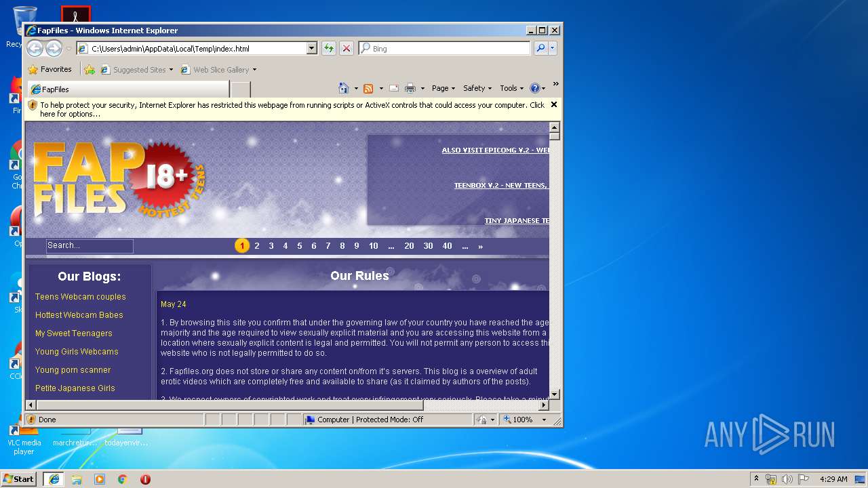This screenshot has height=488, width=868.
Task: Expand the address bar dropdown
Action: (312, 48)
